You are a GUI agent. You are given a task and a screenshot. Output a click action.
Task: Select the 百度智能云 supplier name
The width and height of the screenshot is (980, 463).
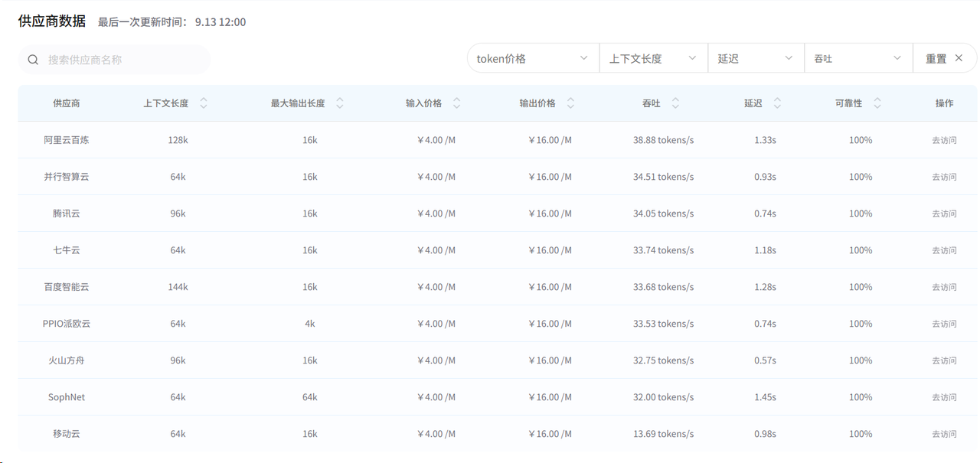(x=67, y=287)
